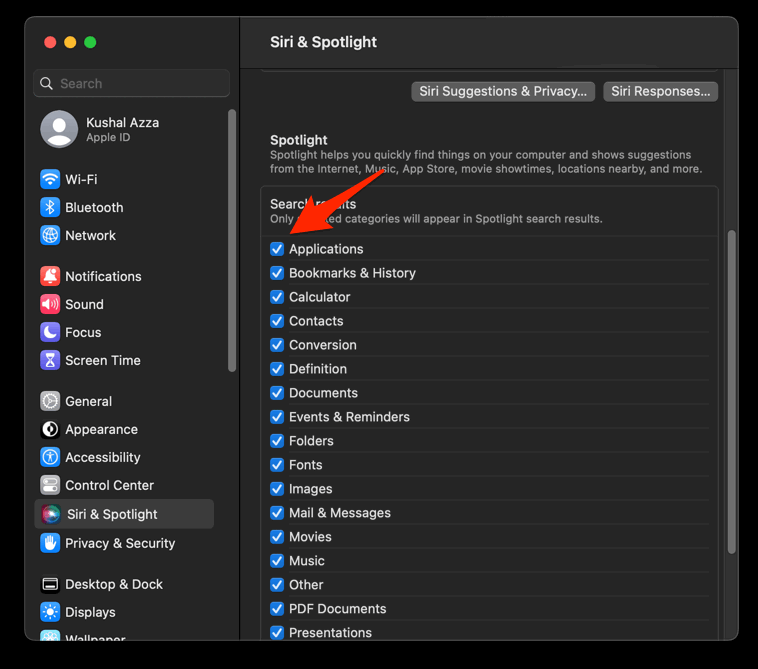Open the Control Center icon
The height and width of the screenshot is (669, 758).
pyautogui.click(x=50, y=485)
